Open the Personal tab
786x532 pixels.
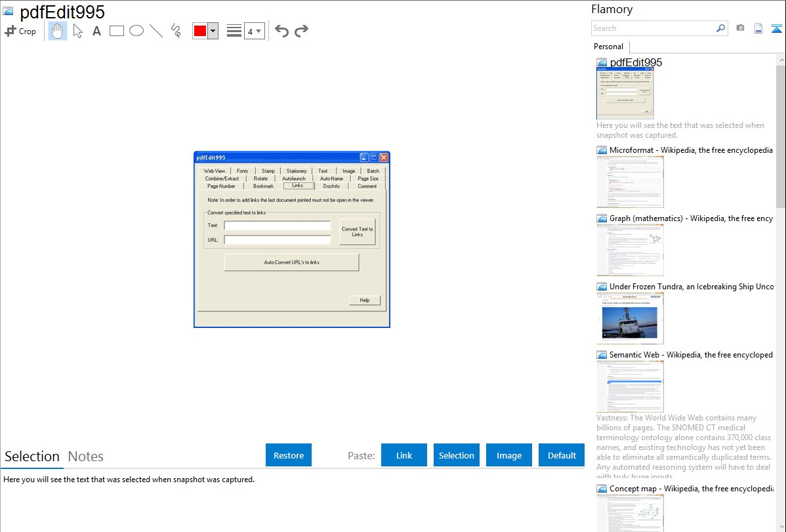click(x=608, y=47)
